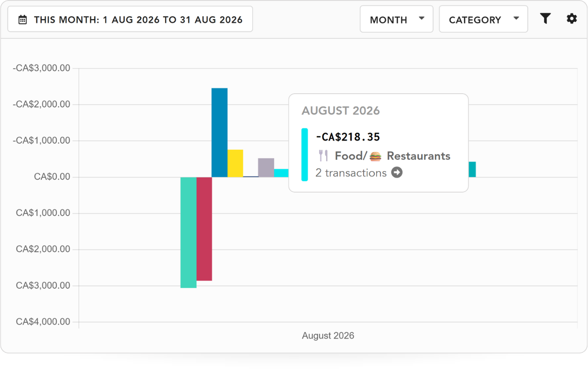Click the calendar icon in date range
Screen dimensions: 588x369
(x=23, y=20)
